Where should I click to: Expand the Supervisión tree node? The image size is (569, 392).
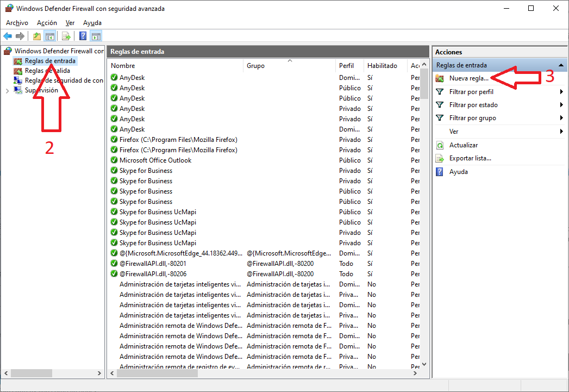click(x=7, y=91)
